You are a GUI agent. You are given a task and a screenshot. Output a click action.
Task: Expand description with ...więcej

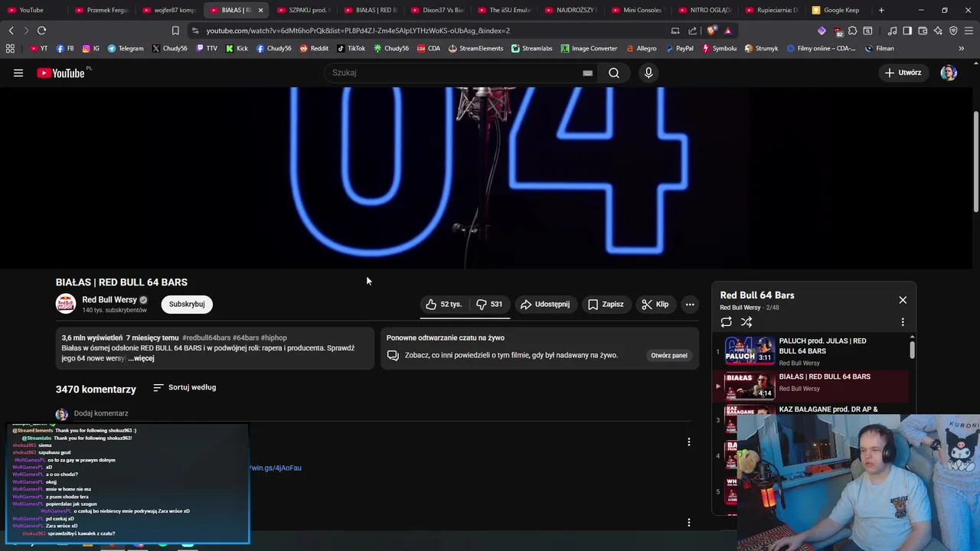(x=142, y=358)
